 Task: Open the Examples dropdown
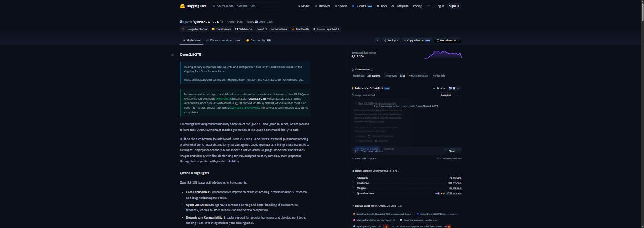449,95
